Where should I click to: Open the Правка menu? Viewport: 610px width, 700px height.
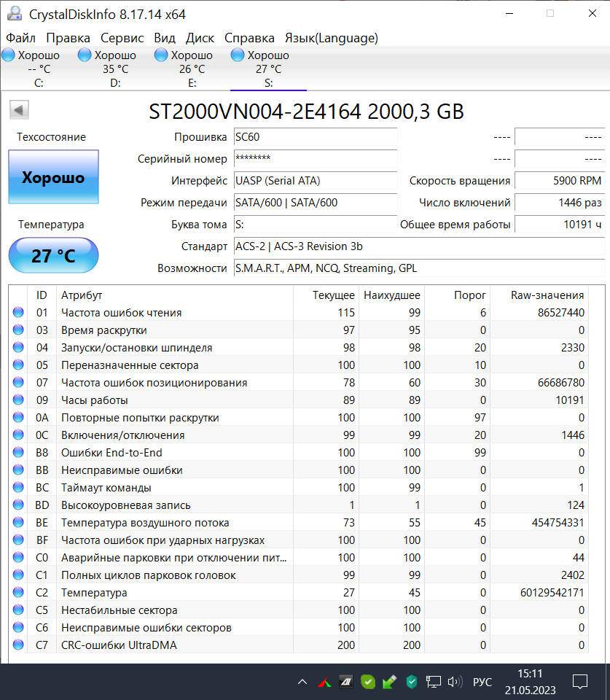point(68,38)
